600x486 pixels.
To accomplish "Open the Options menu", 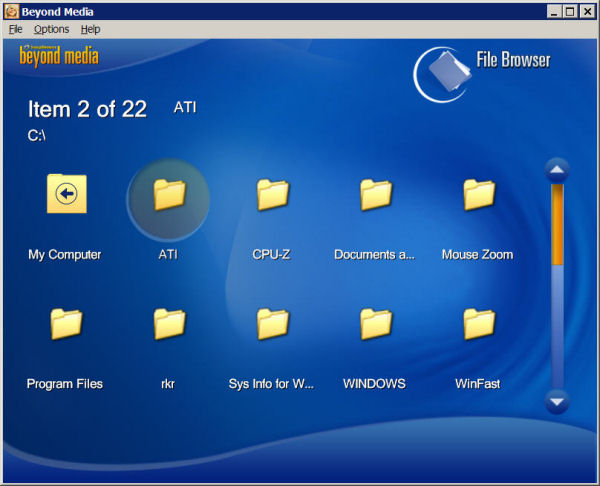I will click(x=51, y=29).
